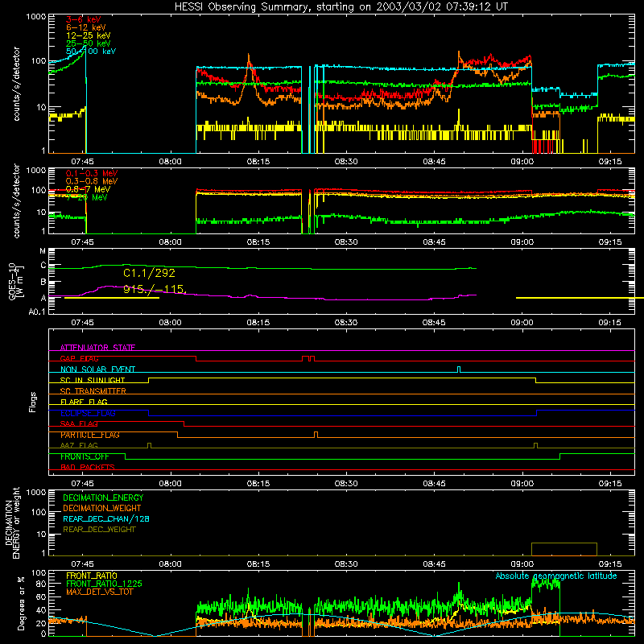
Task: Click the A0.1 tick label on GOES axis
Action: click(37, 312)
